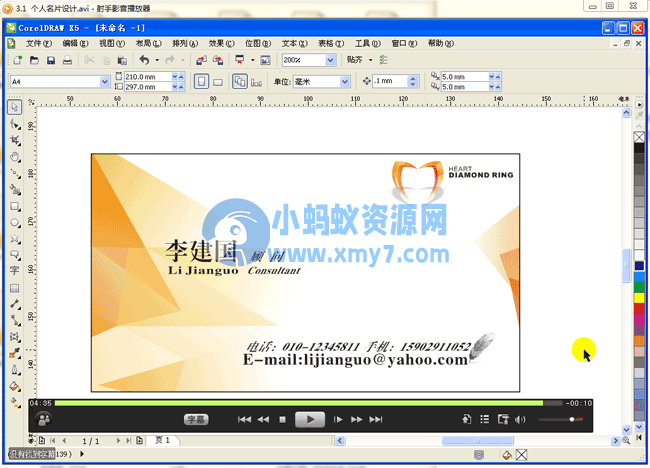Select the Outline pen tool
This screenshot has width=650, height=468.
pyautogui.click(x=15, y=370)
